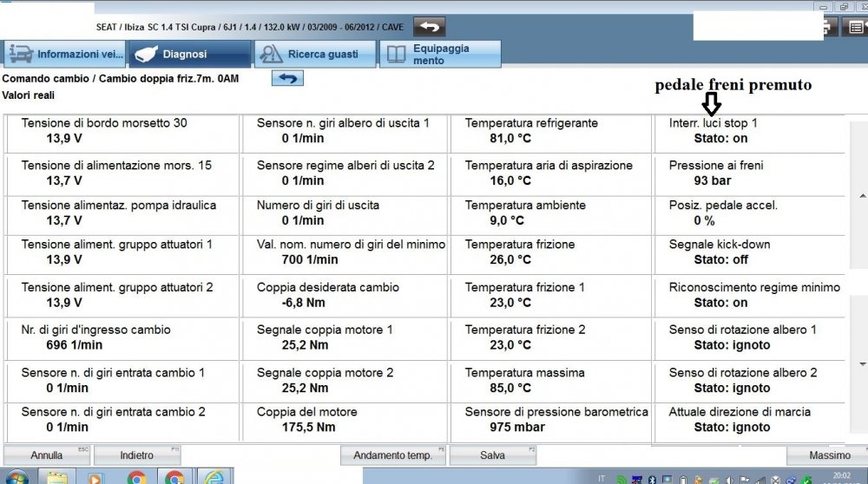
Task: Select the Diagnosi tab
Action: pos(189,55)
